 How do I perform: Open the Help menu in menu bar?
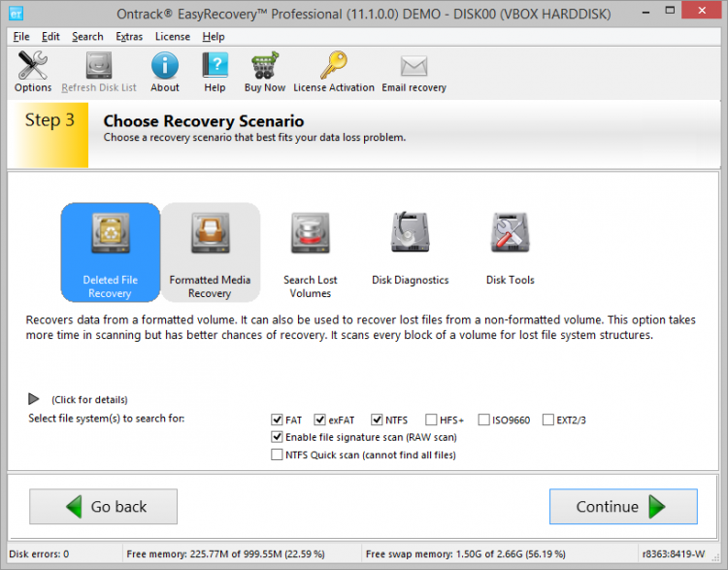(214, 37)
